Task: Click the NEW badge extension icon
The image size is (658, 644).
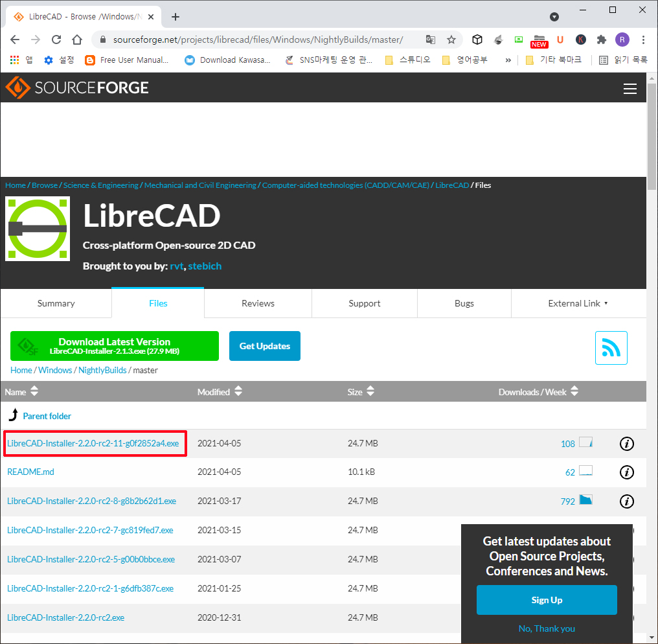Action: pos(539,41)
